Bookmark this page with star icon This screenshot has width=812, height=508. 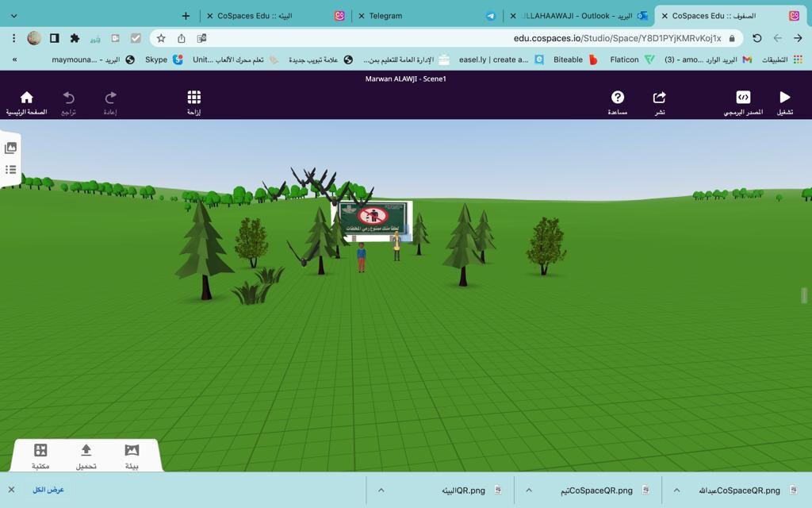[x=161, y=38]
